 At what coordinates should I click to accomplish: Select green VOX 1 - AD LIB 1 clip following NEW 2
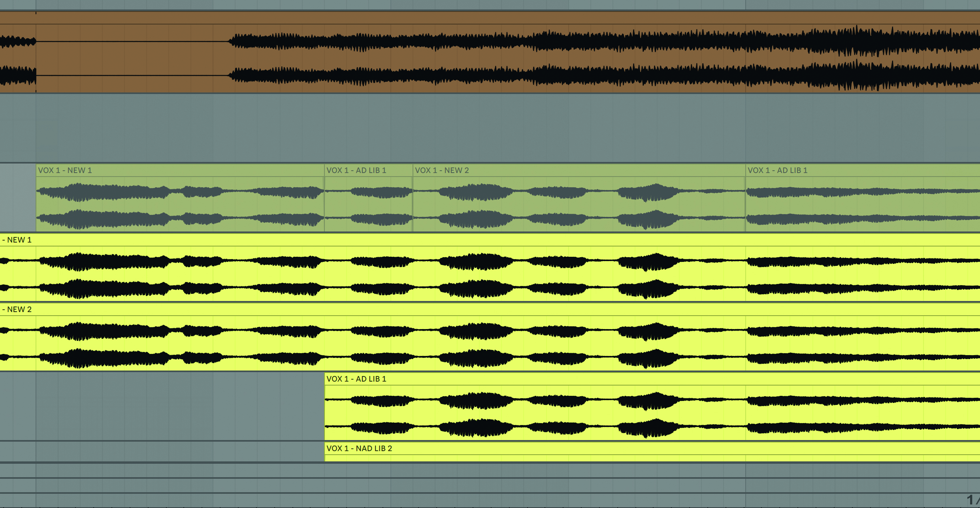point(863,198)
